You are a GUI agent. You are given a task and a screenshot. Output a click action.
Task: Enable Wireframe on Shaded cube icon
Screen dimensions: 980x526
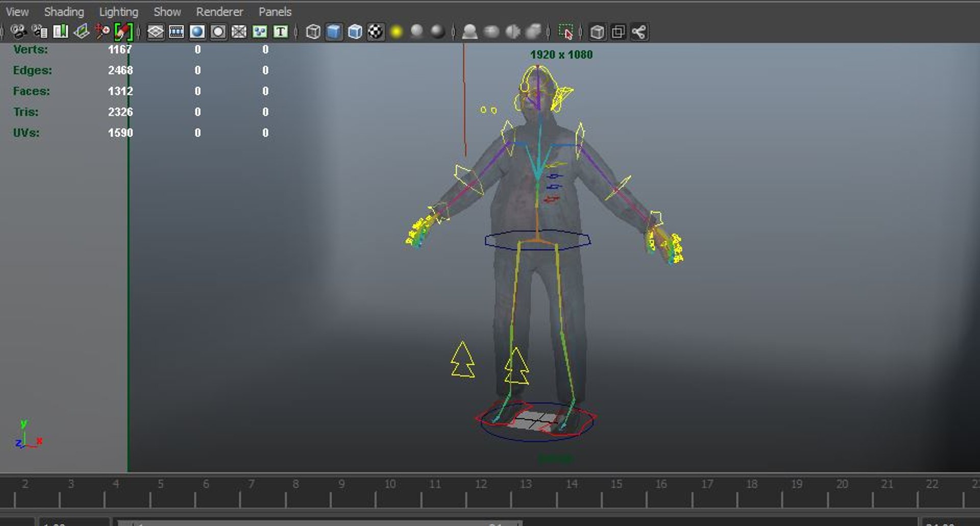click(x=355, y=32)
